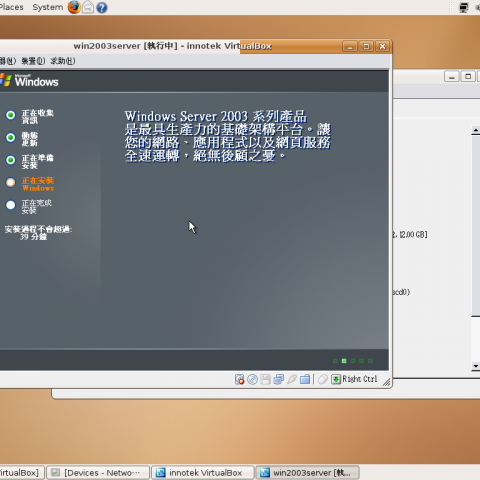Click the USB devices status icon

(292, 379)
